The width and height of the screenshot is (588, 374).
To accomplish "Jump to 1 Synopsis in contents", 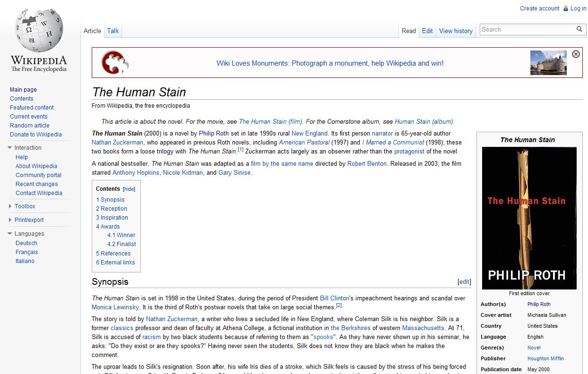I will 110,200.
